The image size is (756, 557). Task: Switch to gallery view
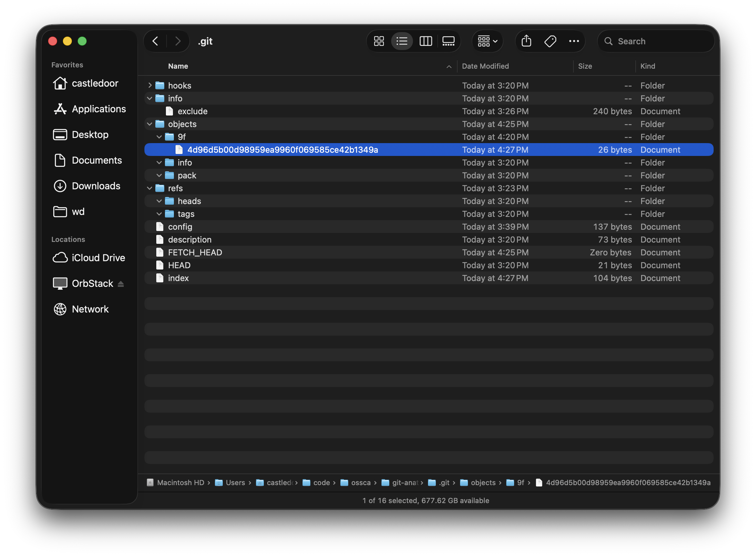click(x=448, y=41)
